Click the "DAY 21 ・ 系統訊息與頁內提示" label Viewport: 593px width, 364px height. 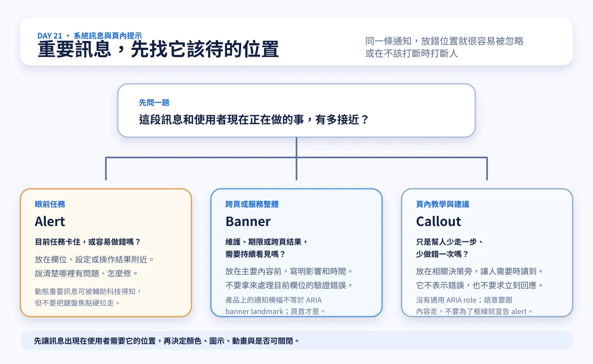[x=90, y=36]
